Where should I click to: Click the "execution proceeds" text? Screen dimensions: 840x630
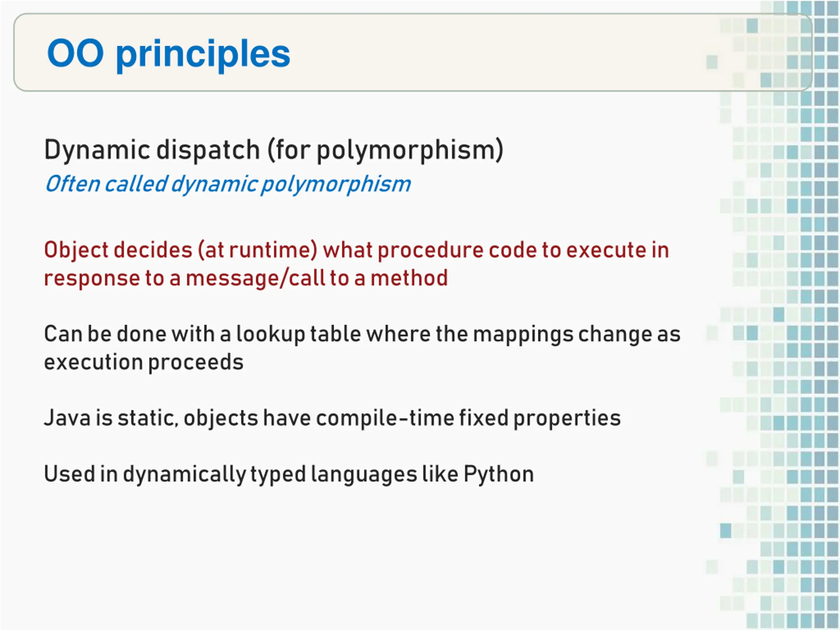144,363
